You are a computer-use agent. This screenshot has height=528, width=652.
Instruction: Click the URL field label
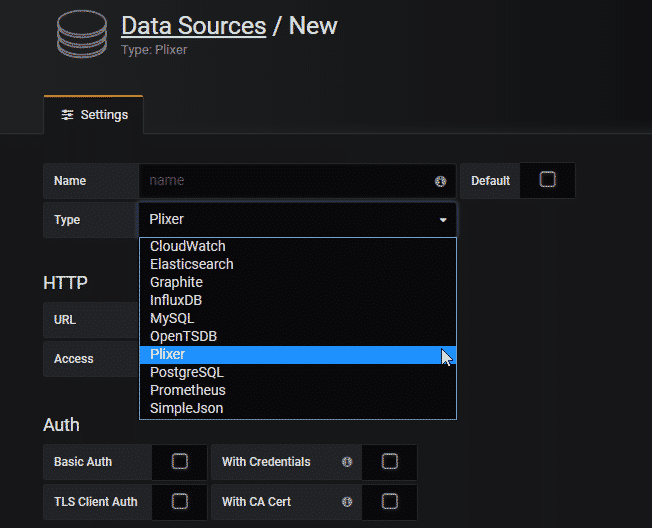[x=65, y=320]
